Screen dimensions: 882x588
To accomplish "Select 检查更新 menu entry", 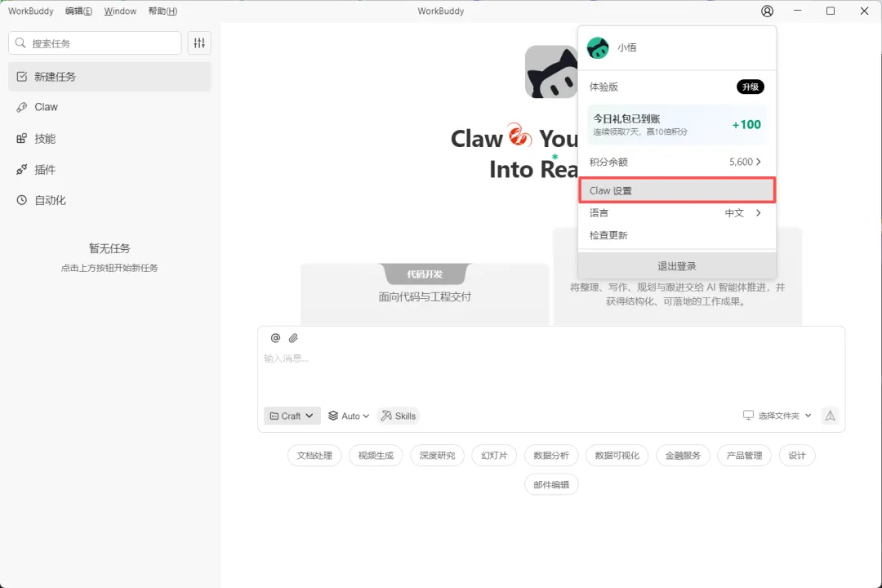I will point(677,235).
